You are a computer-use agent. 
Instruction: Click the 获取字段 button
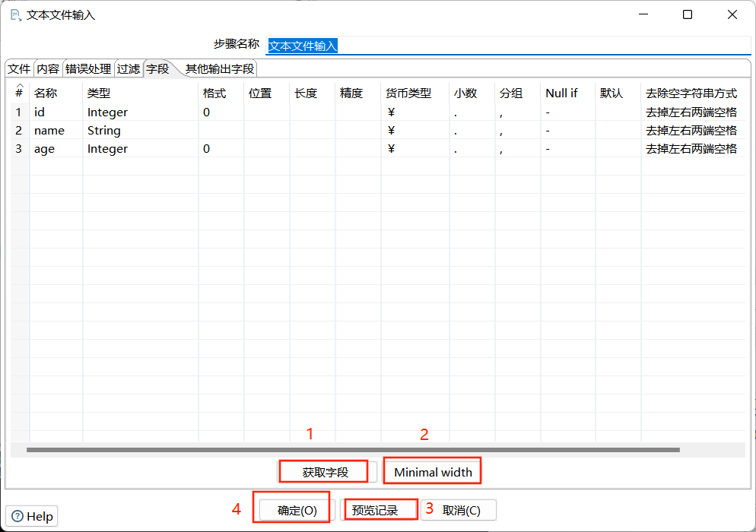(x=326, y=472)
